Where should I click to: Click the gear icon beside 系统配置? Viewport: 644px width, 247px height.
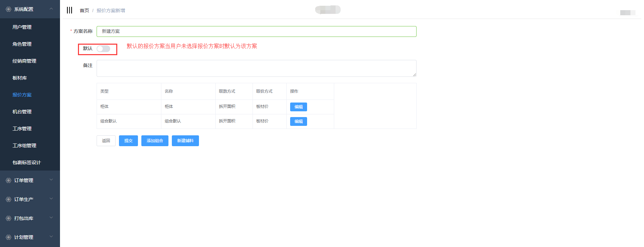click(x=8, y=9)
